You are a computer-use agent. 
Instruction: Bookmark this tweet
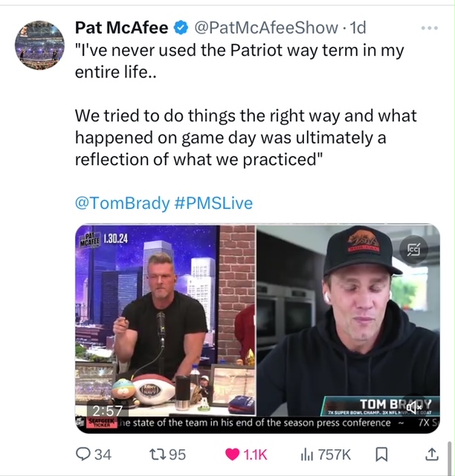click(x=381, y=454)
